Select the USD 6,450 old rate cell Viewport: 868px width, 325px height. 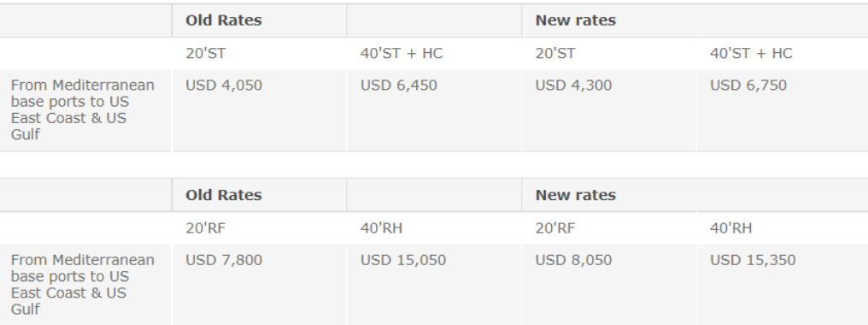[399, 86]
